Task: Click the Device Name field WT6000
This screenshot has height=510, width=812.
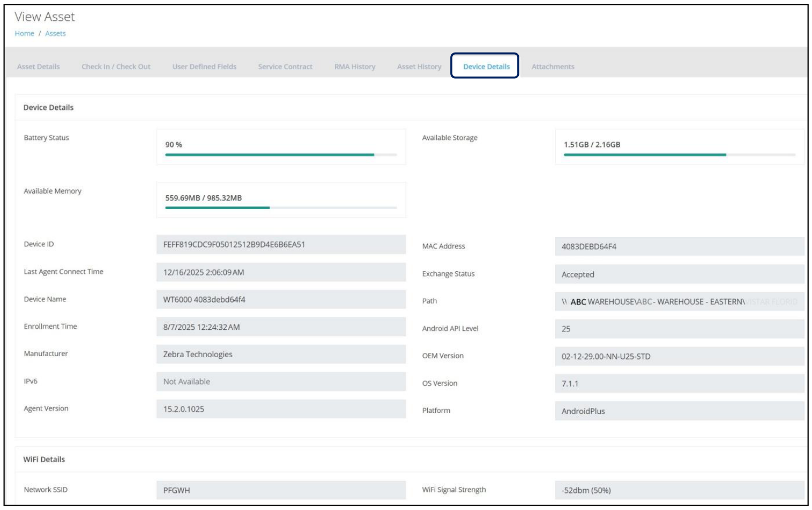Action: click(x=281, y=299)
